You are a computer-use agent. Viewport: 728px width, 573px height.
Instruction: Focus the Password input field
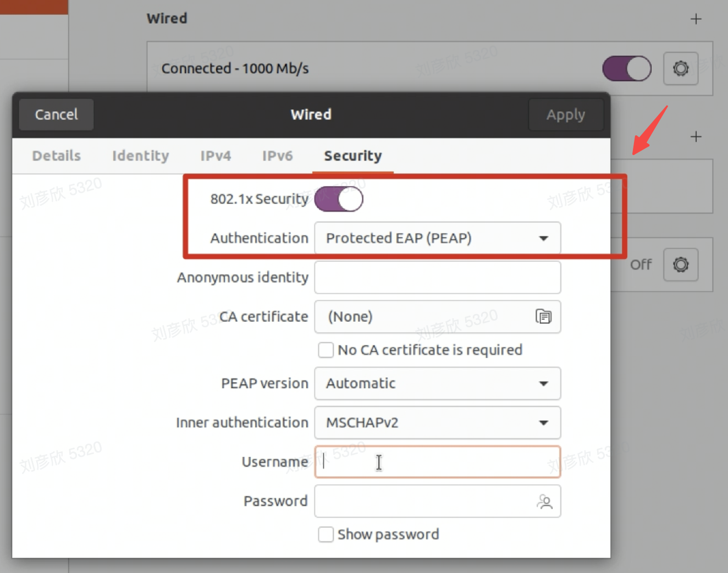point(423,502)
